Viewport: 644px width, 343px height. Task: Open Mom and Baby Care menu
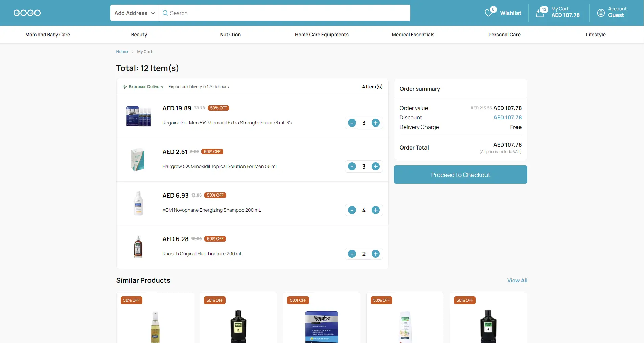[48, 35]
